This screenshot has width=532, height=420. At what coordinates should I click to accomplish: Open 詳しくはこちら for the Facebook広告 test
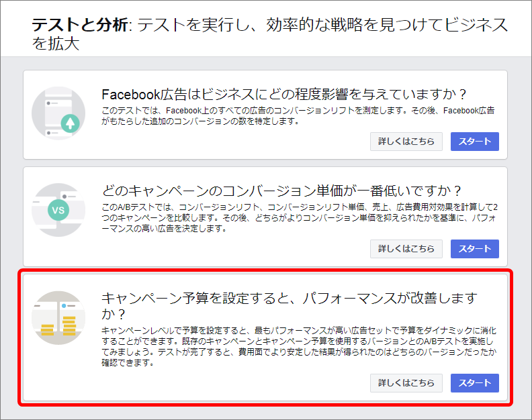pyautogui.click(x=406, y=142)
